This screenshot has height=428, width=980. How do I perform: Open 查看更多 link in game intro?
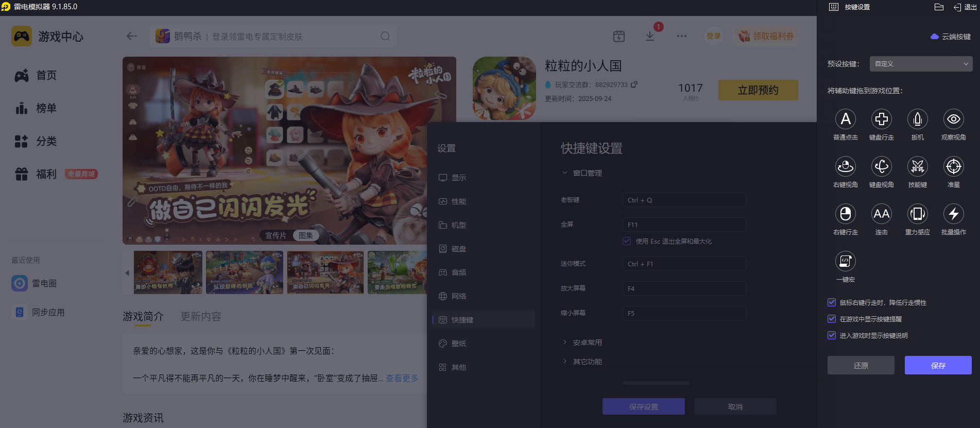point(402,378)
